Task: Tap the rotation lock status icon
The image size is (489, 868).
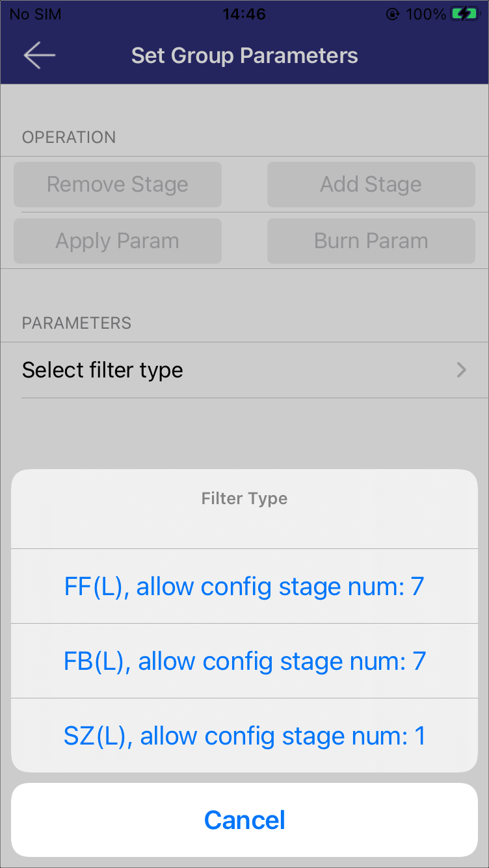Action: [x=392, y=14]
